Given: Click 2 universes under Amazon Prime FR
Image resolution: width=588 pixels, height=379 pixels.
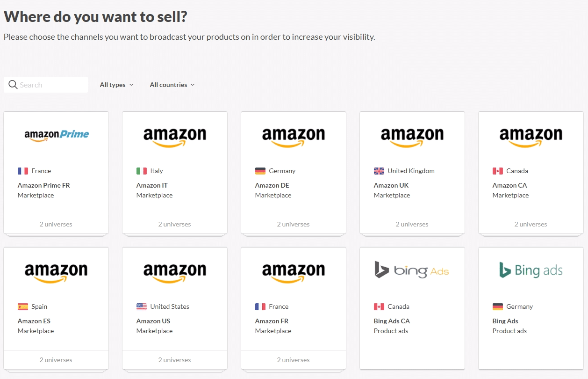Looking at the screenshot, I should pyautogui.click(x=56, y=224).
